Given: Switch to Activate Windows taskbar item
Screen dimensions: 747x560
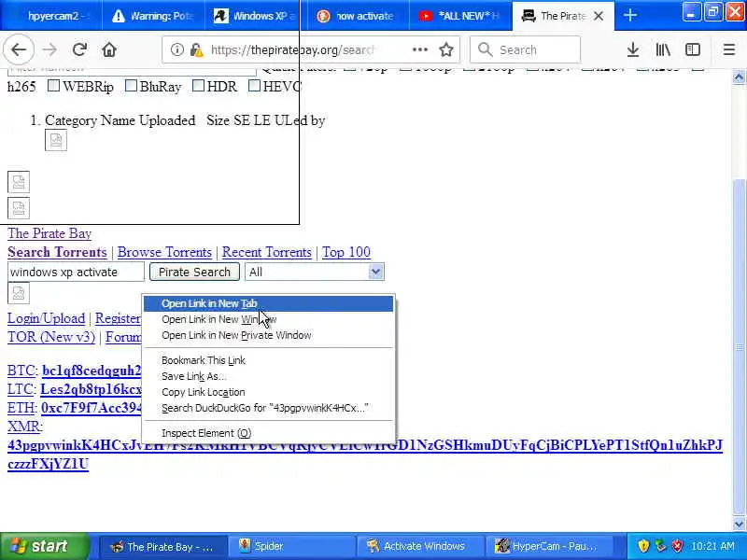Looking at the screenshot, I should [x=419, y=546].
